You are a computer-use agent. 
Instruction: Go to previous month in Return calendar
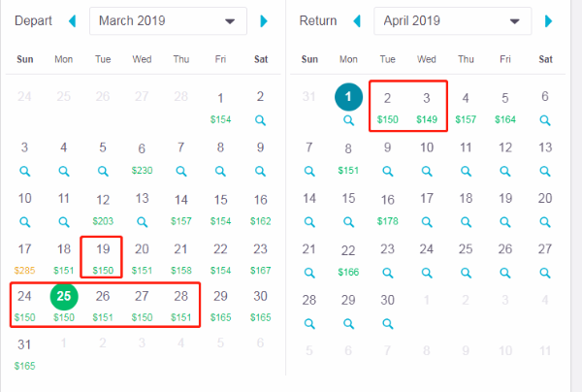tap(357, 21)
